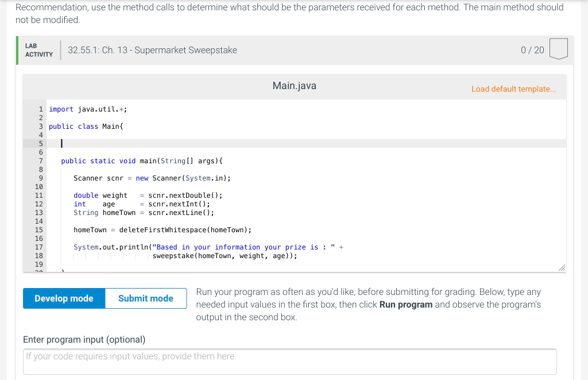Click the int age declaration line
This screenshot has width=588, height=380.
[x=141, y=204]
